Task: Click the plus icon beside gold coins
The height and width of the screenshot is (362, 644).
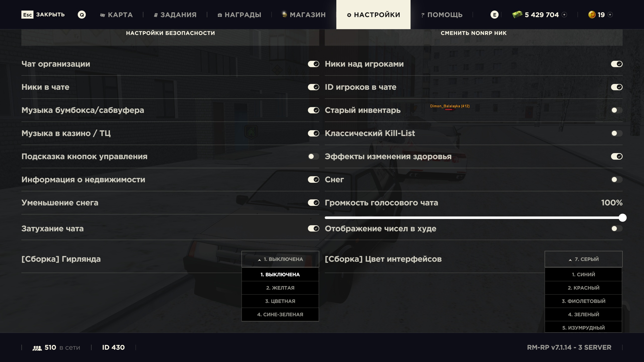Action: pyautogui.click(x=610, y=15)
